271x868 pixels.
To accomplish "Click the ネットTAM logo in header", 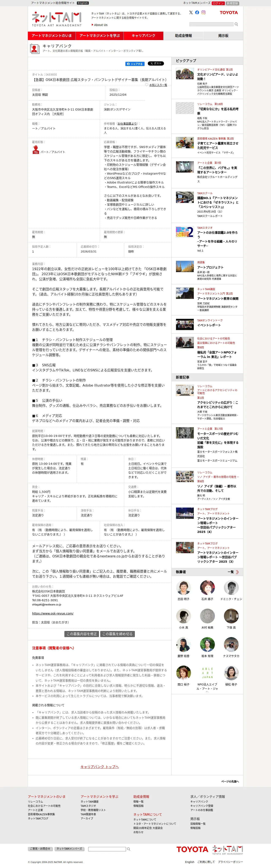I will click(57, 19).
